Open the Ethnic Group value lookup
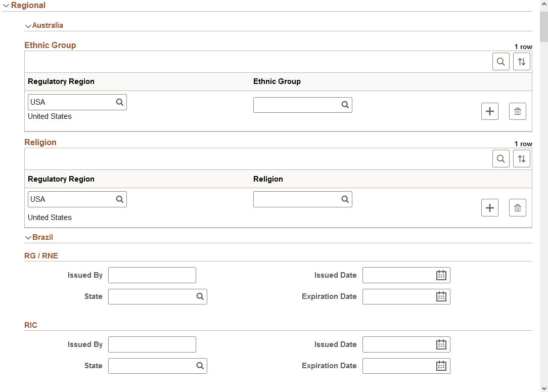 click(345, 105)
